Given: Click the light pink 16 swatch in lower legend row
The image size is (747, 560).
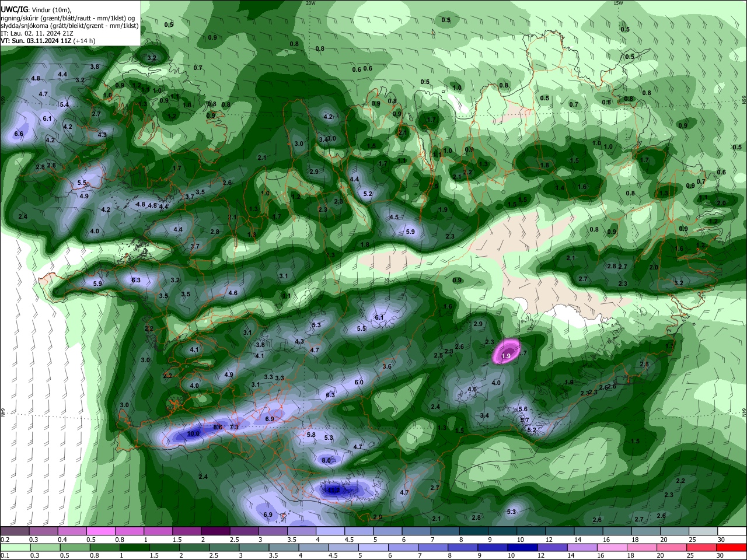Looking at the screenshot, I should pos(612,548).
